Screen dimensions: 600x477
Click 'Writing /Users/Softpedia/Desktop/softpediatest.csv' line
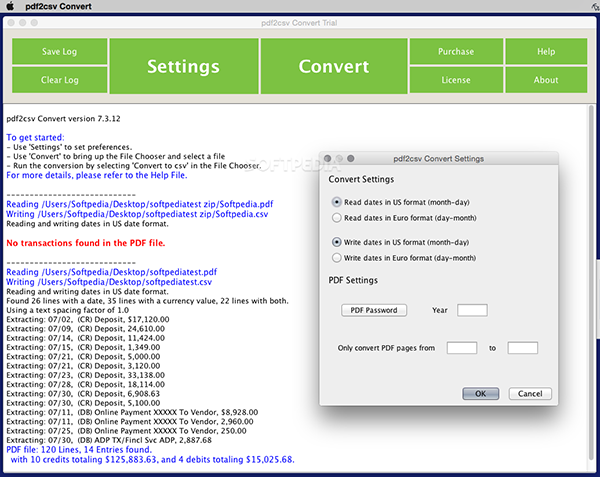109,282
